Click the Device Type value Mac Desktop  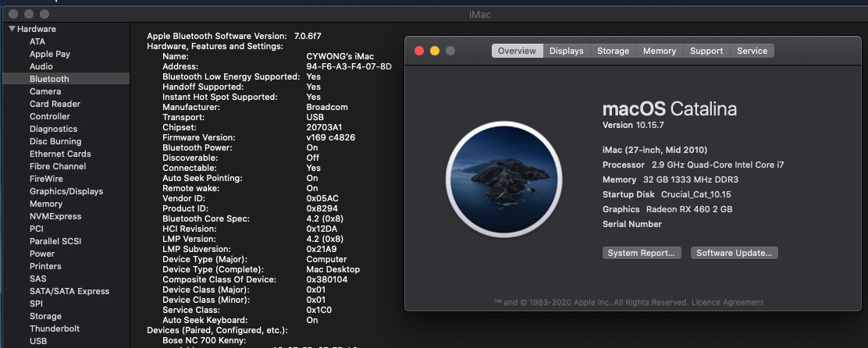[x=333, y=269]
